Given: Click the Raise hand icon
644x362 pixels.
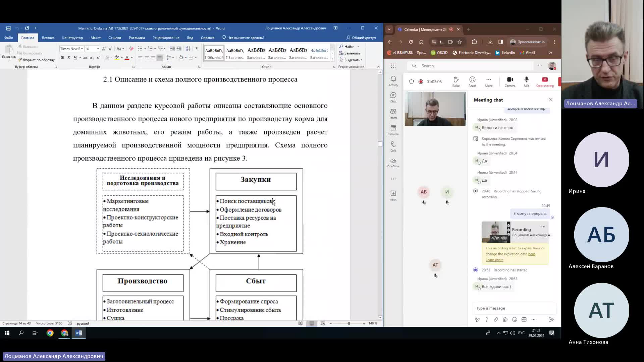Looking at the screenshot, I should coord(456,81).
